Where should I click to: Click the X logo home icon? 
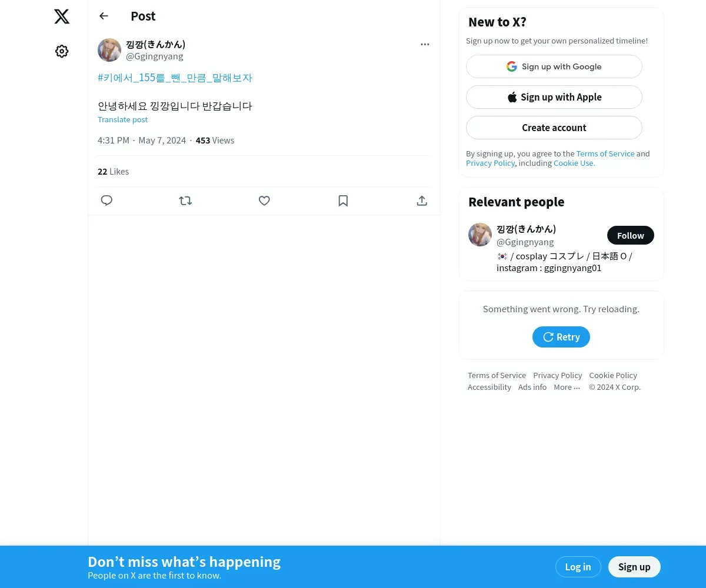pos(62,16)
